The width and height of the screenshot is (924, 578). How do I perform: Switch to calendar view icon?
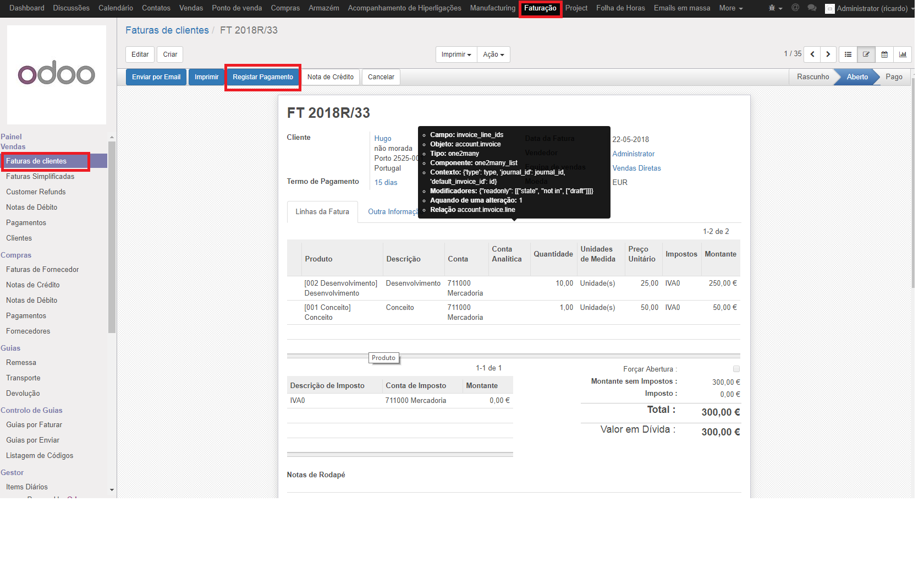884,54
